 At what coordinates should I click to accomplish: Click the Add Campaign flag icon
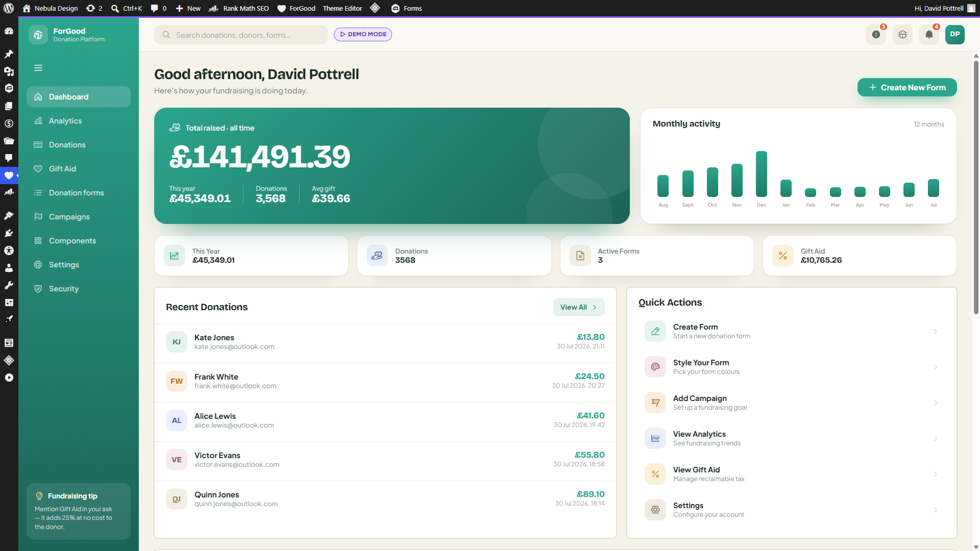click(x=655, y=403)
